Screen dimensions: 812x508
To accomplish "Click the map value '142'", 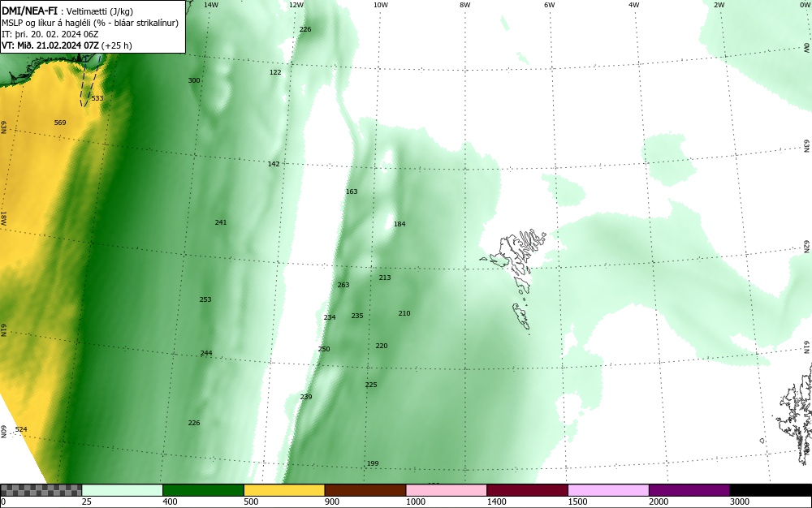I will [274, 164].
